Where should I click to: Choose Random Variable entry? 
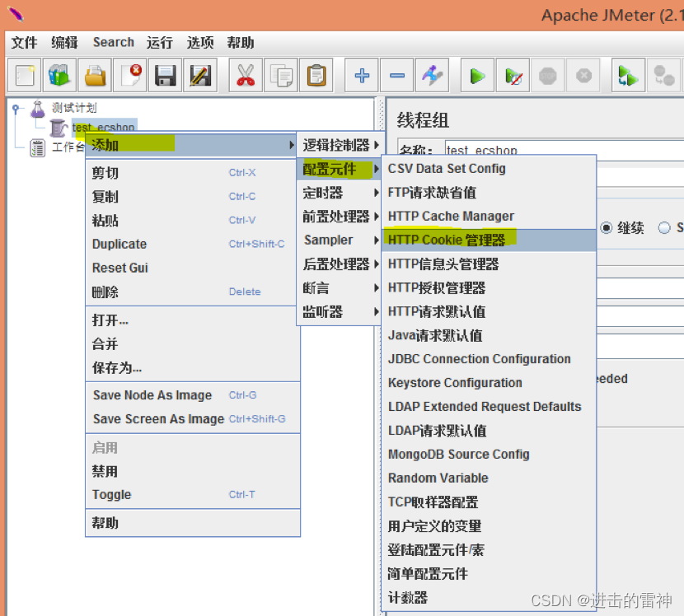(x=489, y=478)
